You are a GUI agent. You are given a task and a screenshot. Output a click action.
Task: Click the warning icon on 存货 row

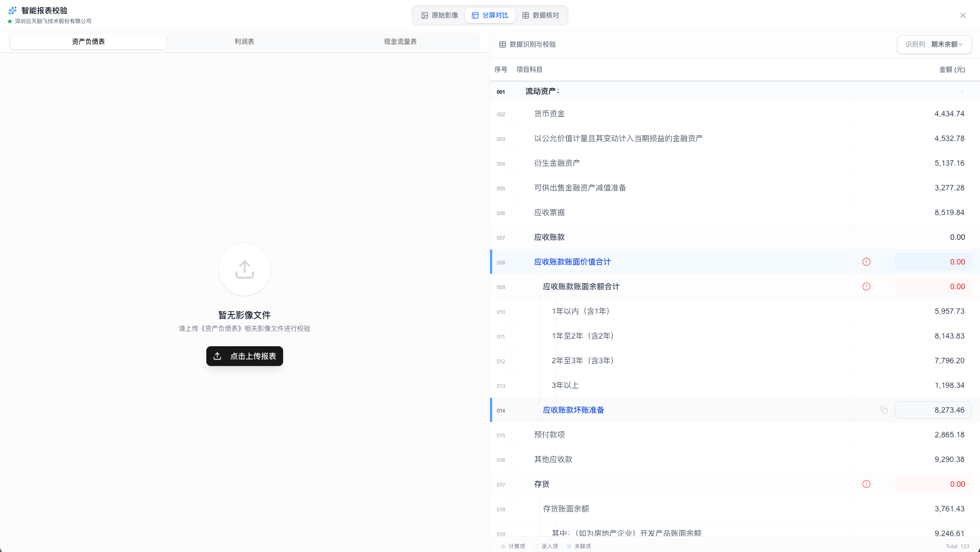[x=866, y=484]
